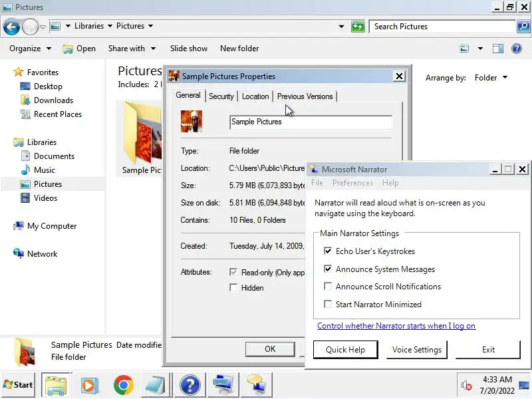Click the Forward navigation arrow in Explorer

click(30, 27)
